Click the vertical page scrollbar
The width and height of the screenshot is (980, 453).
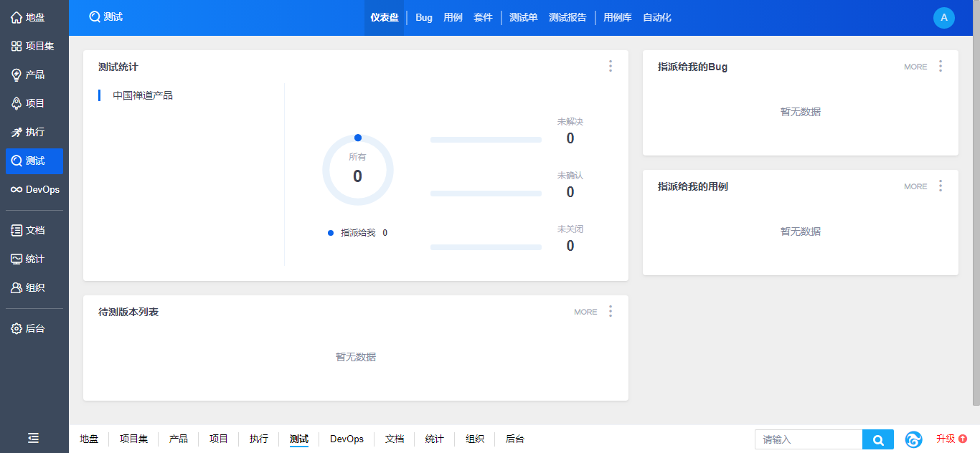click(x=976, y=204)
